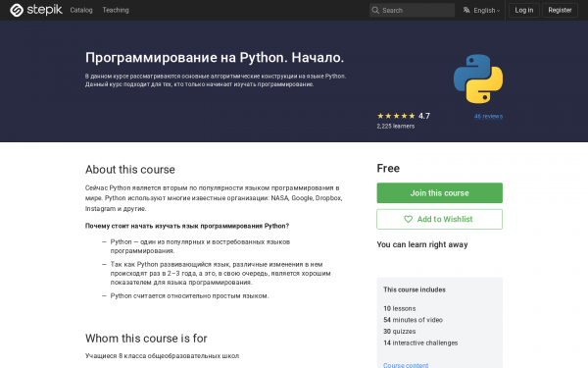
Task: Click the 14 interactive challenges entry
Action: coord(420,342)
